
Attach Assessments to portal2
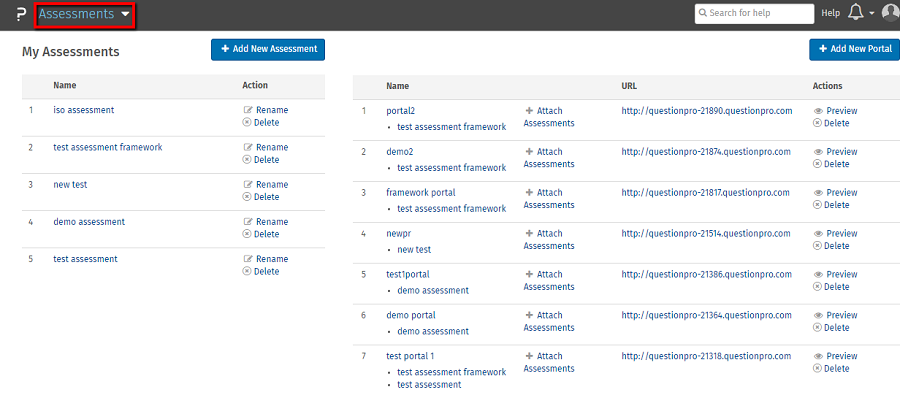pyautogui.click(x=549, y=117)
